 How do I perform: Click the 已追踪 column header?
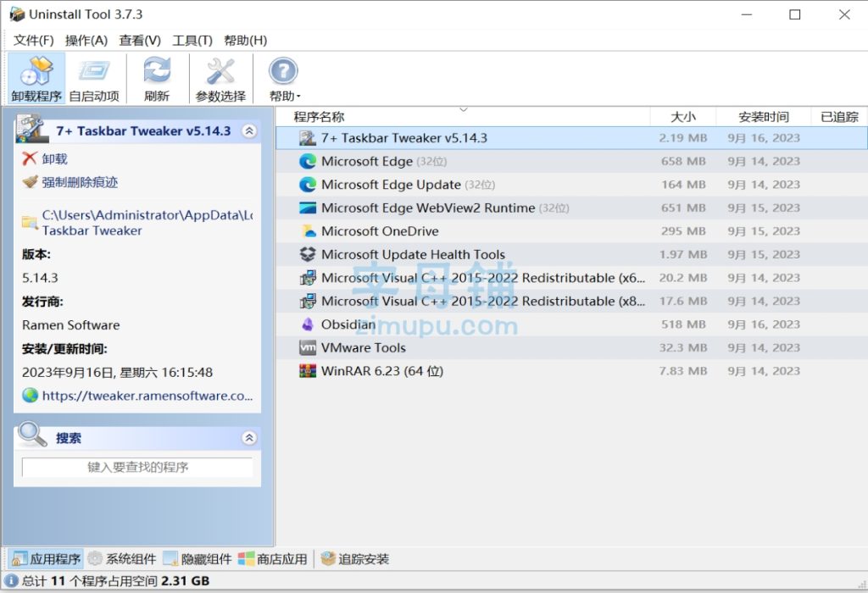coord(839,117)
